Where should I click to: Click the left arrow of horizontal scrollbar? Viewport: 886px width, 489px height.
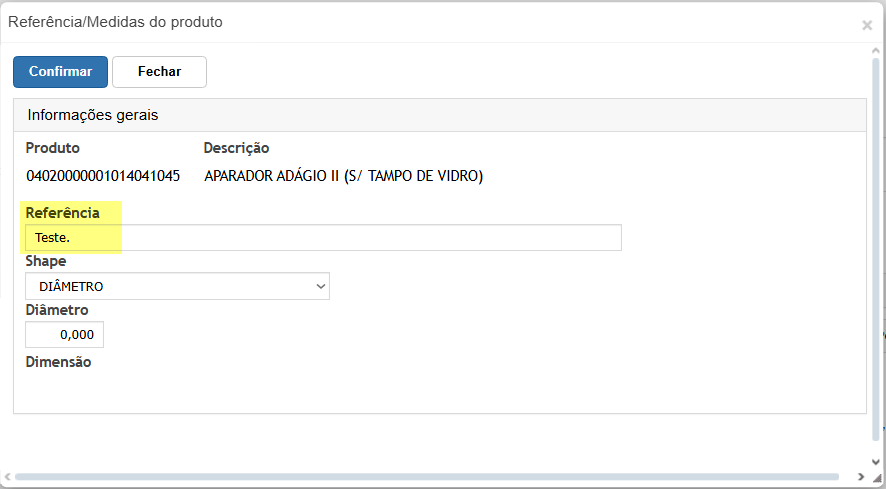[8, 477]
